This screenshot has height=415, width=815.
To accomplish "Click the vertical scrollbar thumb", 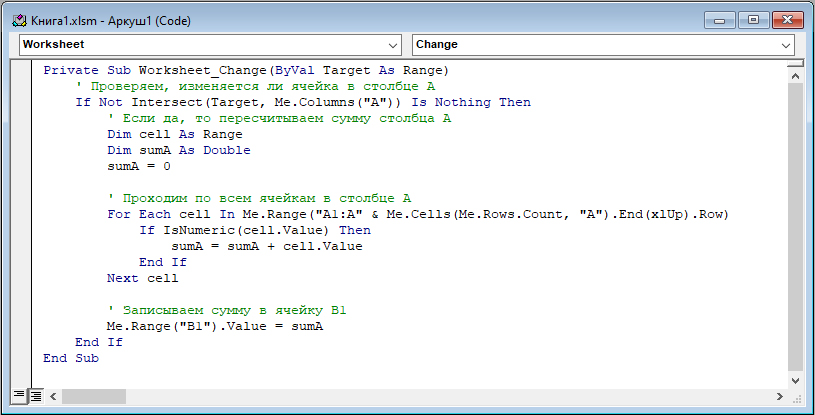I will coord(795,226).
